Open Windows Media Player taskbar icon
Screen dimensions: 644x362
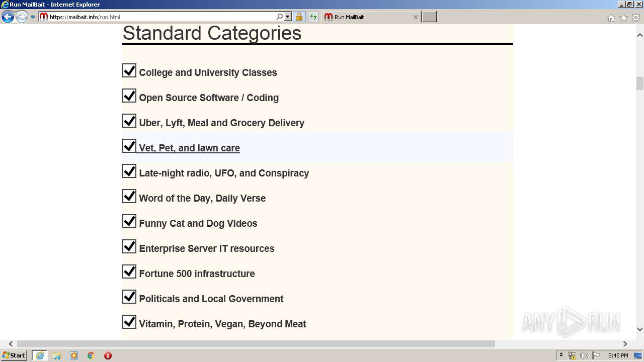(74, 355)
